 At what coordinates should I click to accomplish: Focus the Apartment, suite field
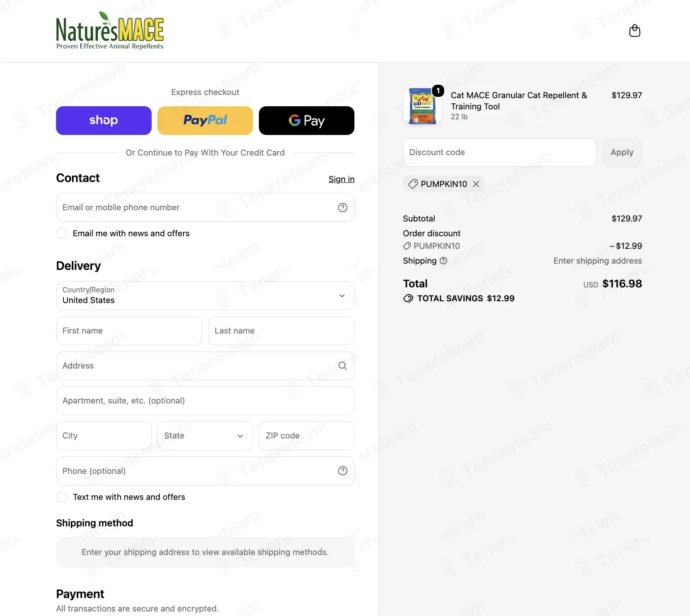click(x=205, y=401)
